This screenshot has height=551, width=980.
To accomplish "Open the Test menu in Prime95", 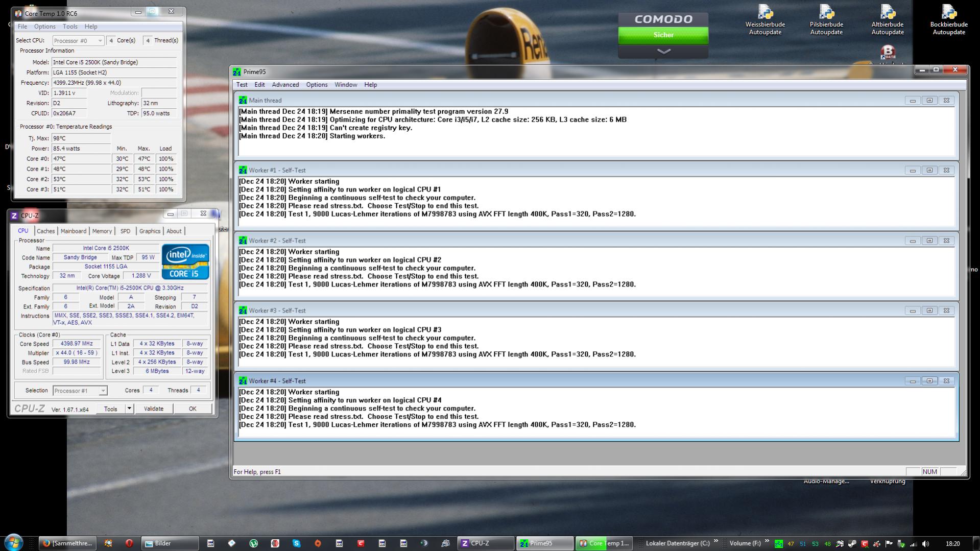I will click(242, 85).
